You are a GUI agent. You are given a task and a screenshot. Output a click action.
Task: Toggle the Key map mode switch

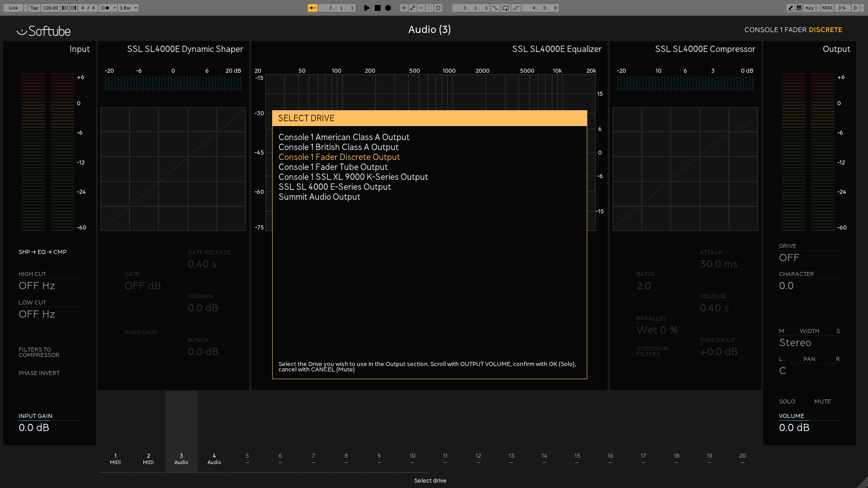(x=809, y=8)
